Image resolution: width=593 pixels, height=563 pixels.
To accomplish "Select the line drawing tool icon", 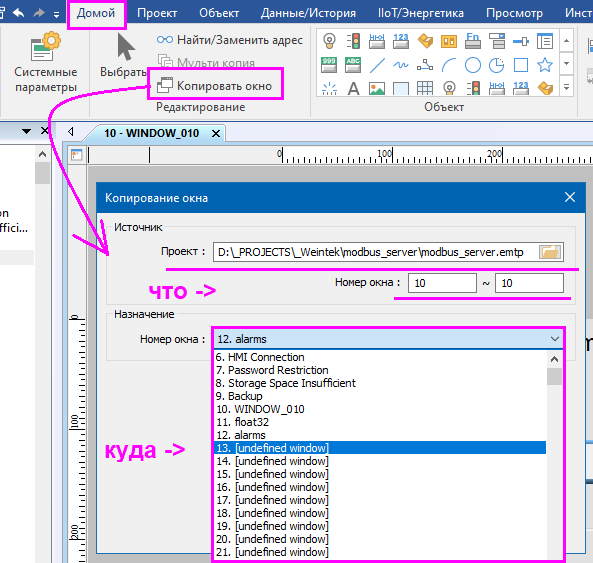I will pyautogui.click(x=377, y=65).
